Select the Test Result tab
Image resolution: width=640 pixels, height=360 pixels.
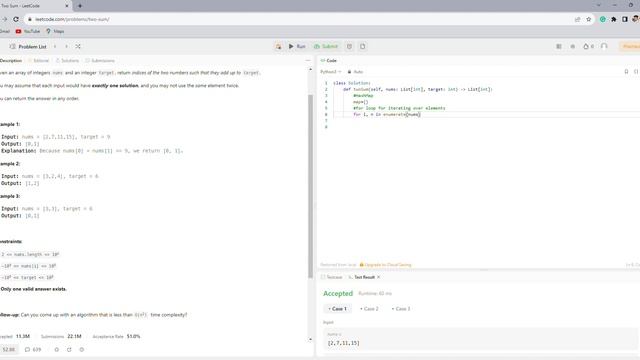click(x=362, y=277)
